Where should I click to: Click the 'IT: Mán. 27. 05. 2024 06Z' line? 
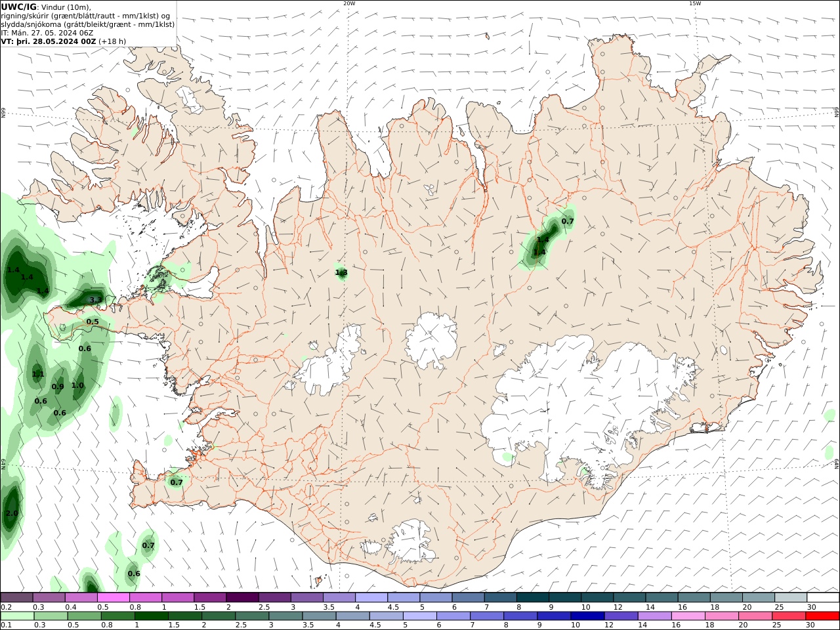click(47, 33)
